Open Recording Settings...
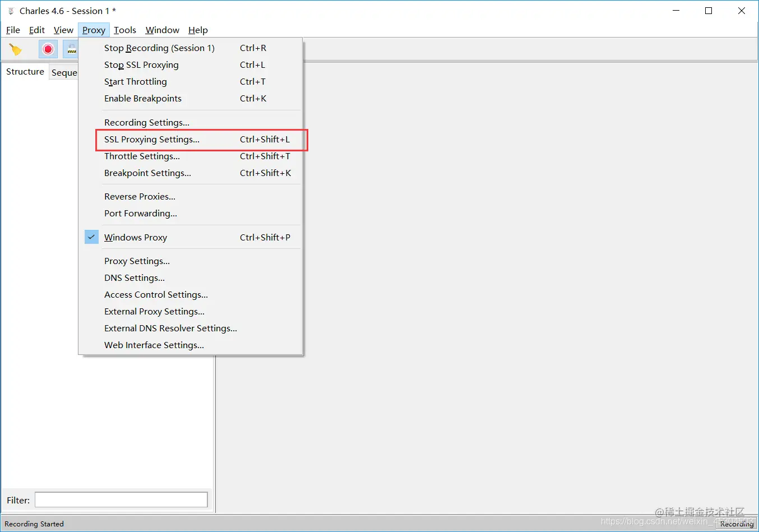This screenshot has width=759, height=532. point(191,123)
